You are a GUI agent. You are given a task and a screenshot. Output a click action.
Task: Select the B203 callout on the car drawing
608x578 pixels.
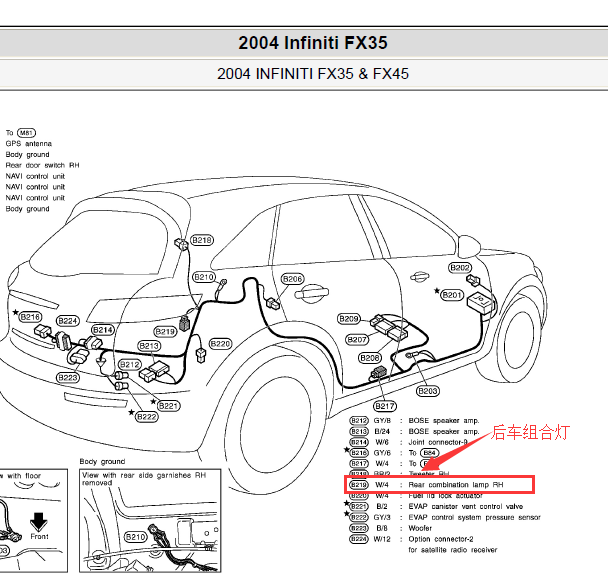click(428, 391)
